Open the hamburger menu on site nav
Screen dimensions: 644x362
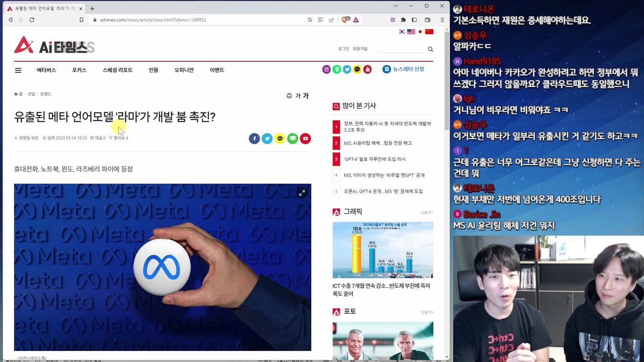click(18, 70)
